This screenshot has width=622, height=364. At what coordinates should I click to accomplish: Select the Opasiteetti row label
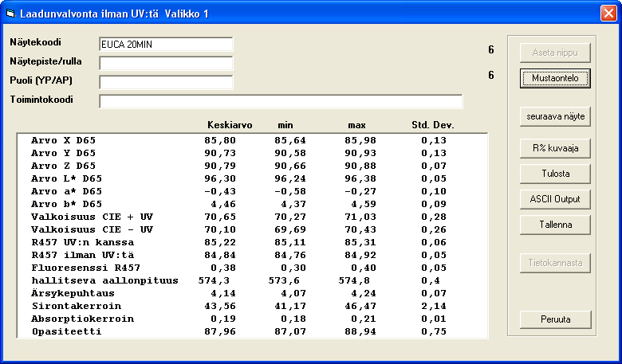[67, 331]
